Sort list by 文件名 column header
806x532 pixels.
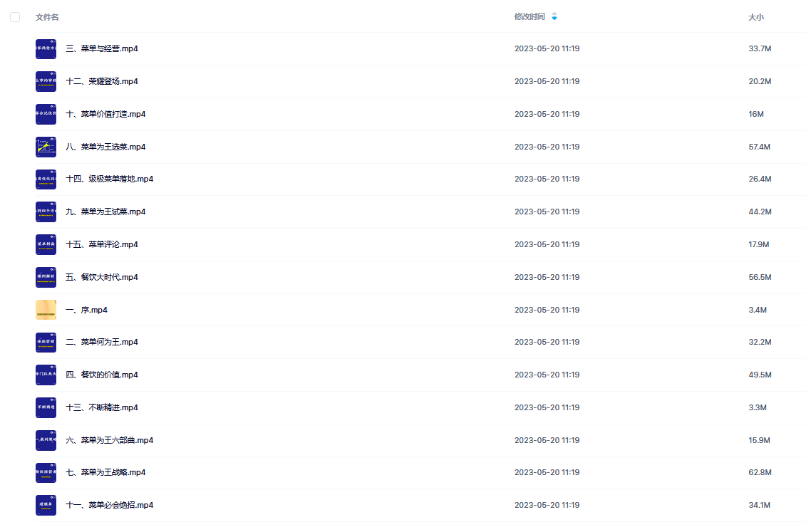click(47, 17)
